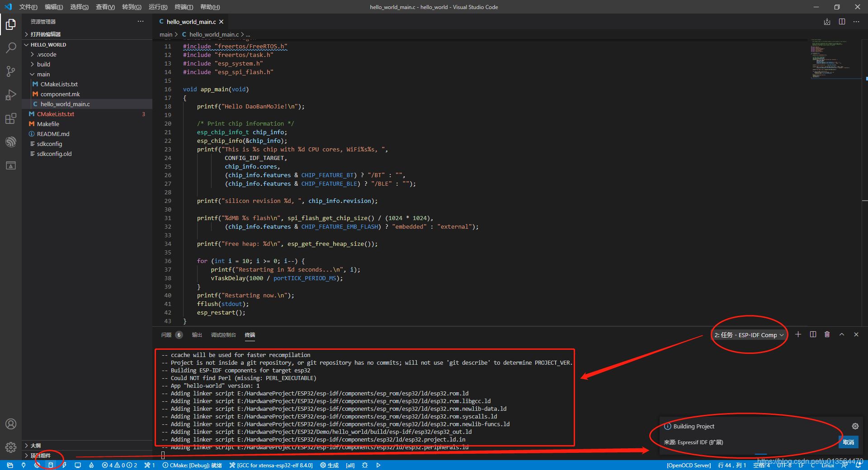Open sdkconfig file in explorer

(49, 144)
